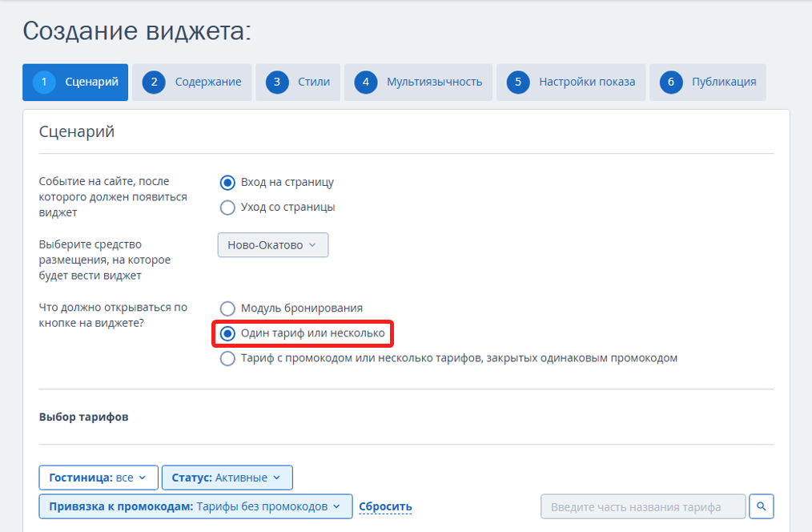Viewport: 812px width, 532px height.
Task: Click the Выберите средство размещения label
Action: pyautogui.click(x=105, y=260)
